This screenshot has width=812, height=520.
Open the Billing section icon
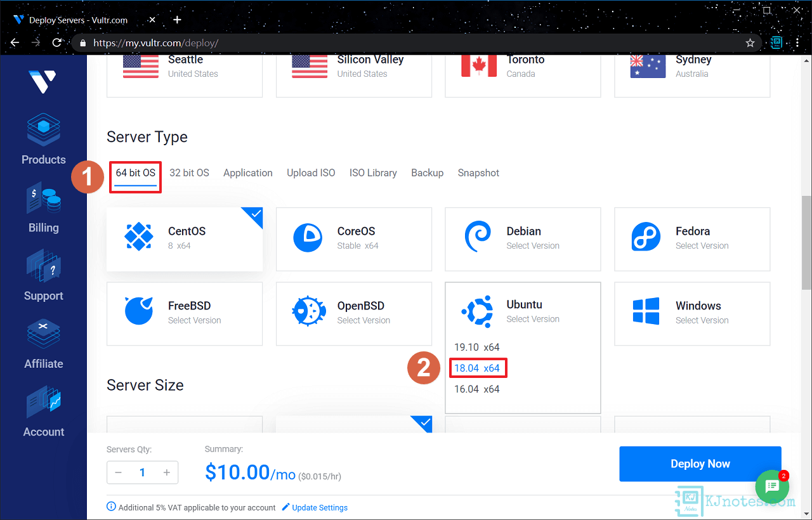tap(44, 199)
